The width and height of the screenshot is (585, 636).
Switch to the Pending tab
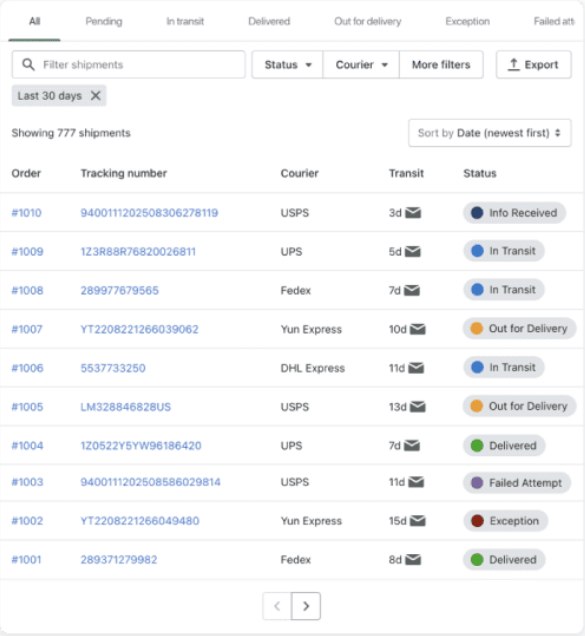pos(104,21)
